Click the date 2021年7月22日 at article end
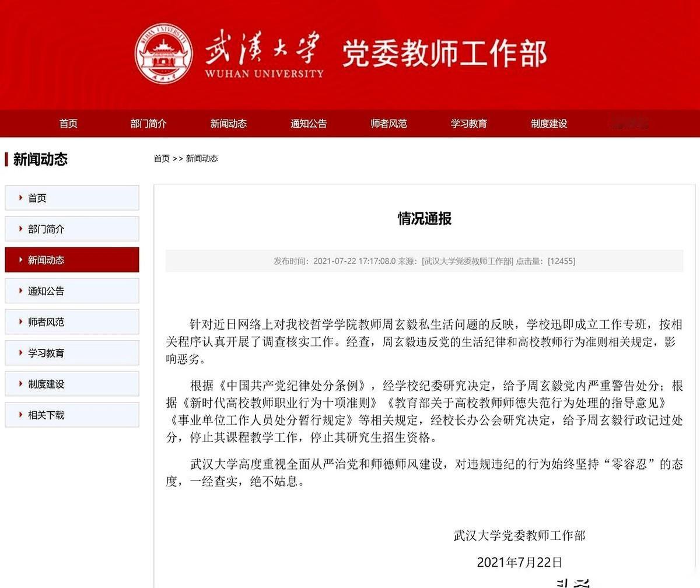The width and height of the screenshot is (700, 588). click(519, 562)
